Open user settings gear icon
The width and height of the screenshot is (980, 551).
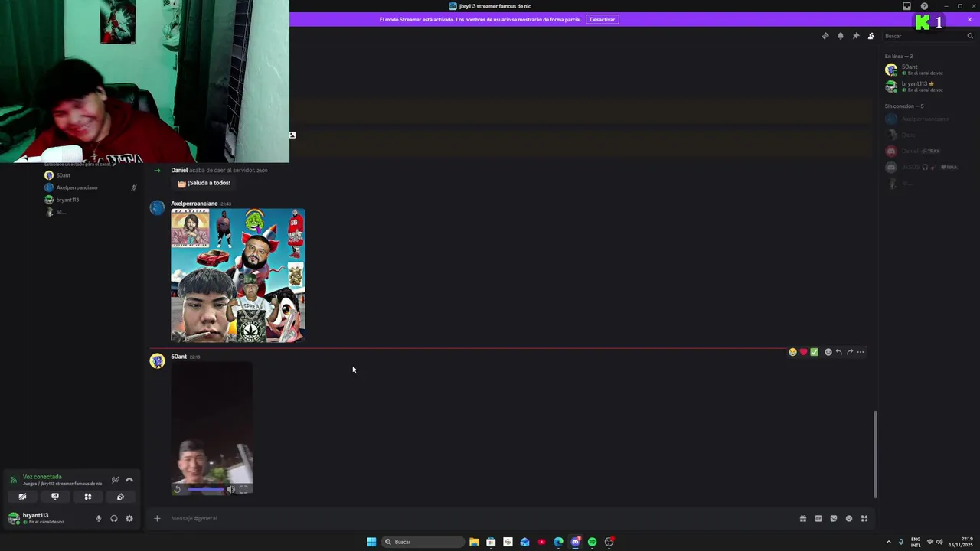(129, 518)
